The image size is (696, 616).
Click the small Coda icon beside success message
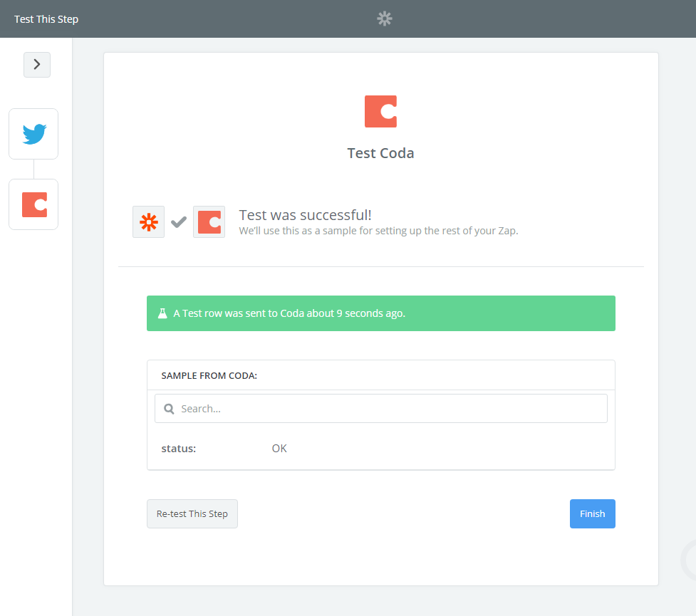(x=209, y=222)
